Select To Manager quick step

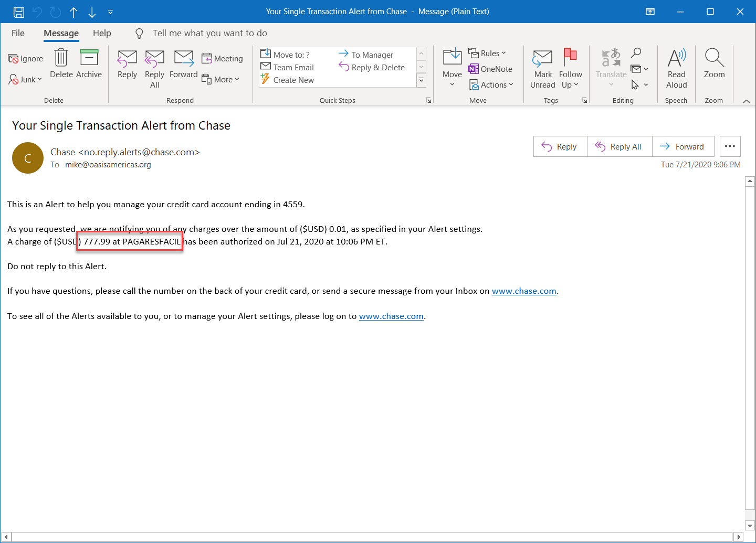click(366, 55)
